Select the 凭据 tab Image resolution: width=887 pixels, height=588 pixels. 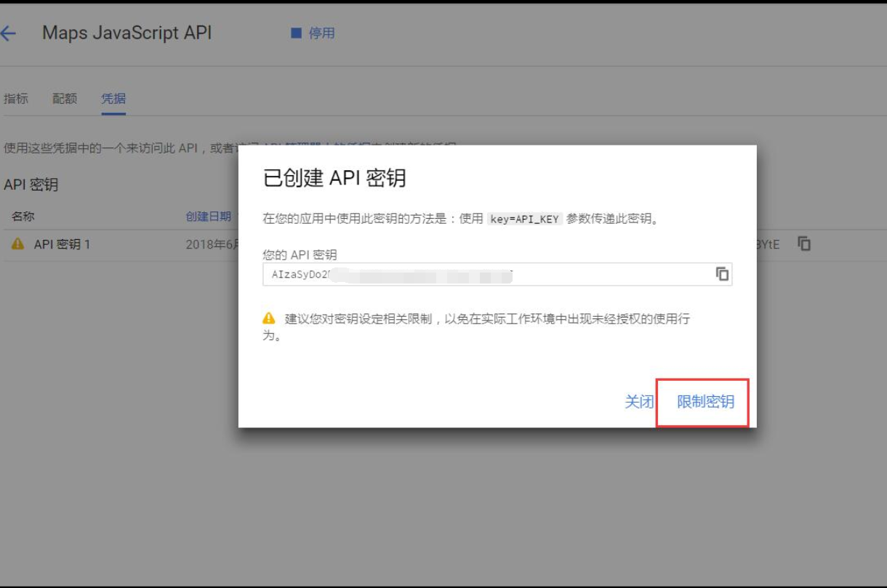click(113, 99)
